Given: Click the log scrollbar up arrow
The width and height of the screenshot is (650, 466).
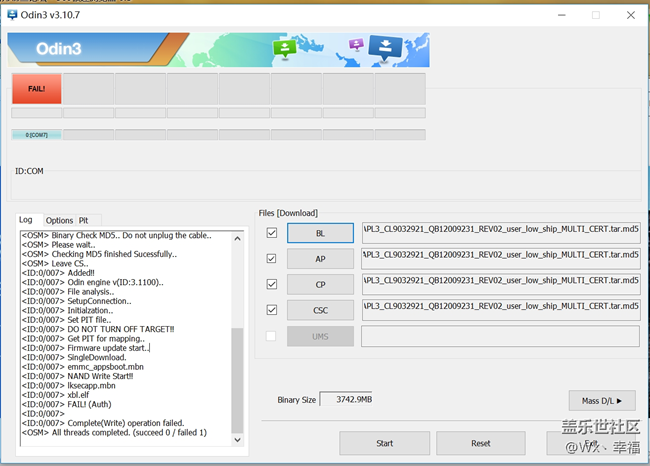Looking at the screenshot, I should 238,238.
